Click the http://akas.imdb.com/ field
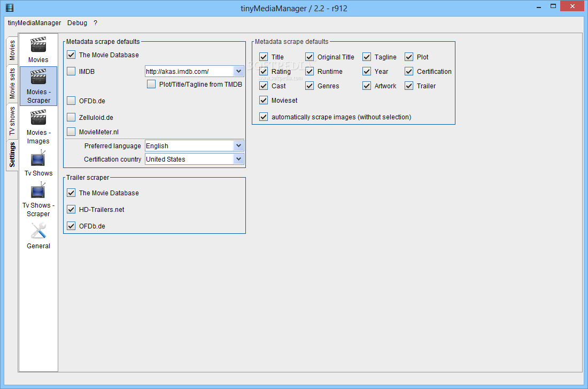This screenshot has height=389, width=588. pos(189,71)
